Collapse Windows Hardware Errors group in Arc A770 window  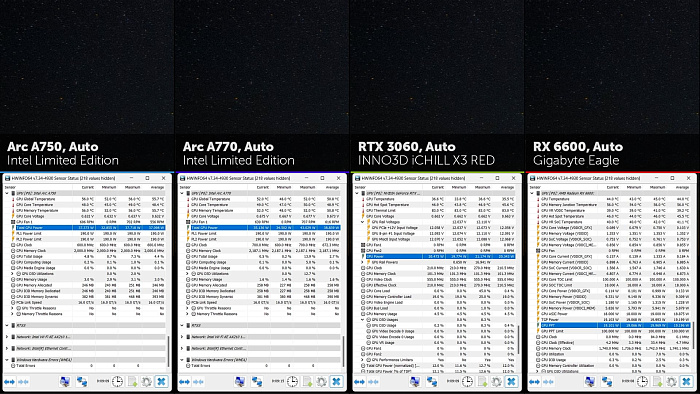[x=182, y=360]
